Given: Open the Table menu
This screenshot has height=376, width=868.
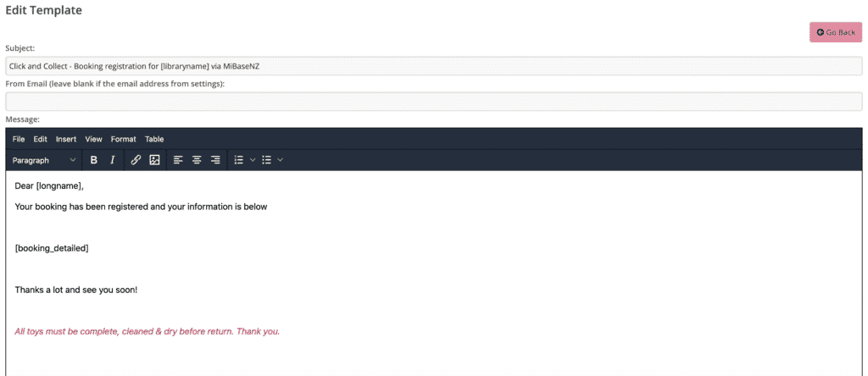Looking at the screenshot, I should [x=154, y=140].
